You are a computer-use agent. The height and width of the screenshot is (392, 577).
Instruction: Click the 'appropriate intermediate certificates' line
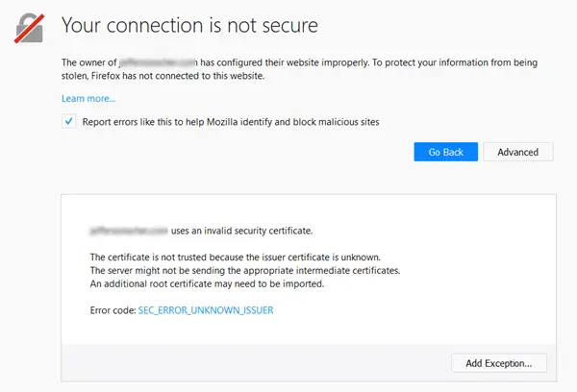(245, 270)
